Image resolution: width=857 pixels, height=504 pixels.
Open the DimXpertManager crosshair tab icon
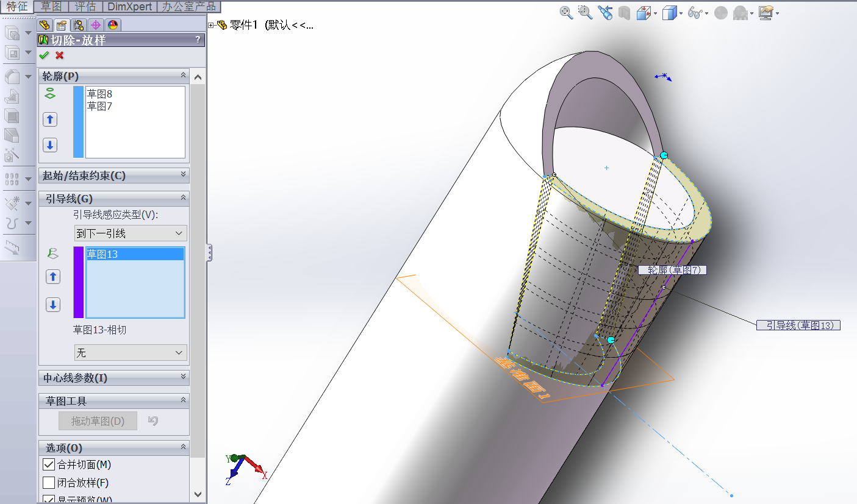tap(95, 25)
